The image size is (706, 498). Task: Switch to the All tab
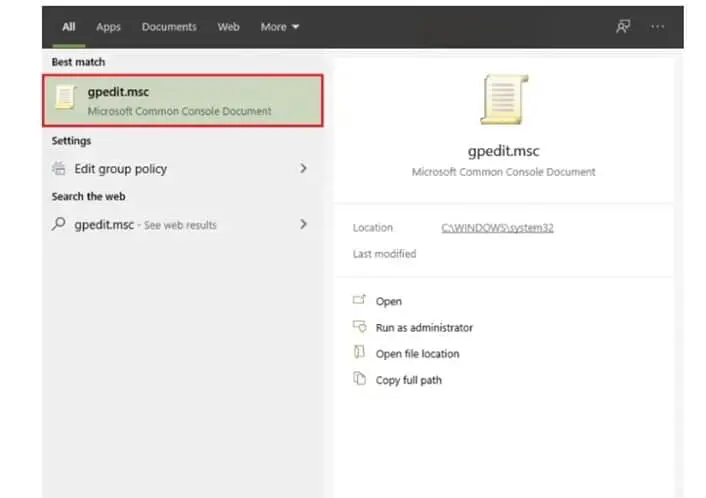pyautogui.click(x=68, y=27)
